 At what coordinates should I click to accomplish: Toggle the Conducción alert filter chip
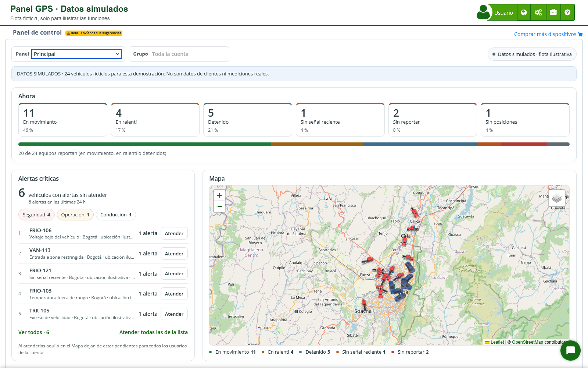[x=116, y=215]
